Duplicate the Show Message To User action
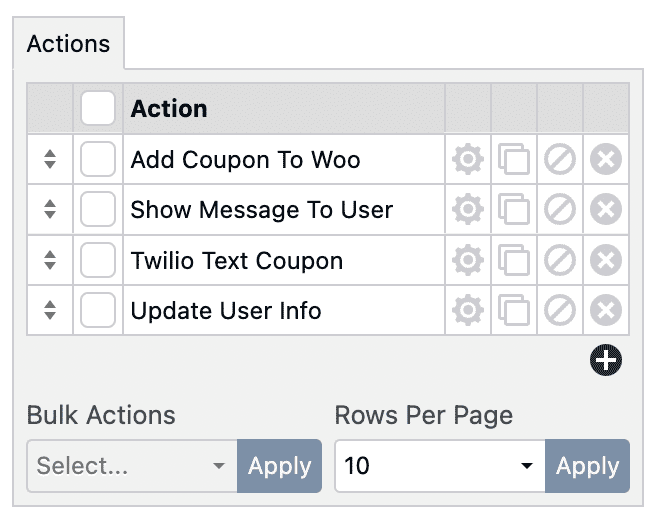 514,210
